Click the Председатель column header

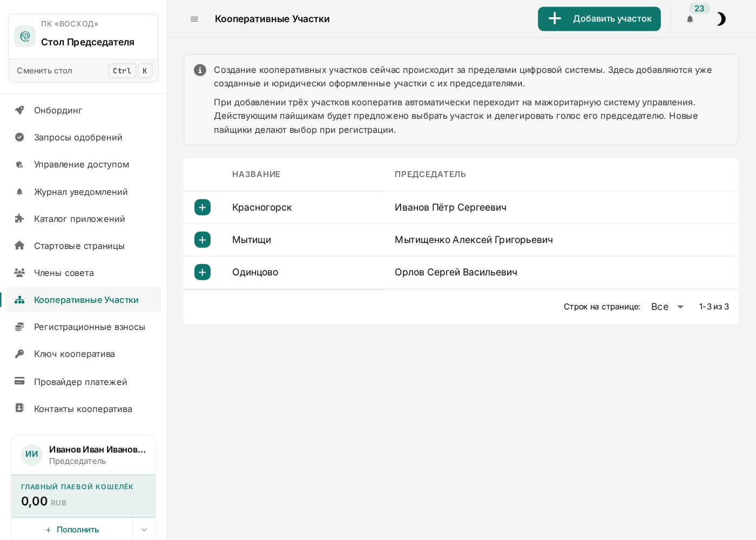coord(430,174)
